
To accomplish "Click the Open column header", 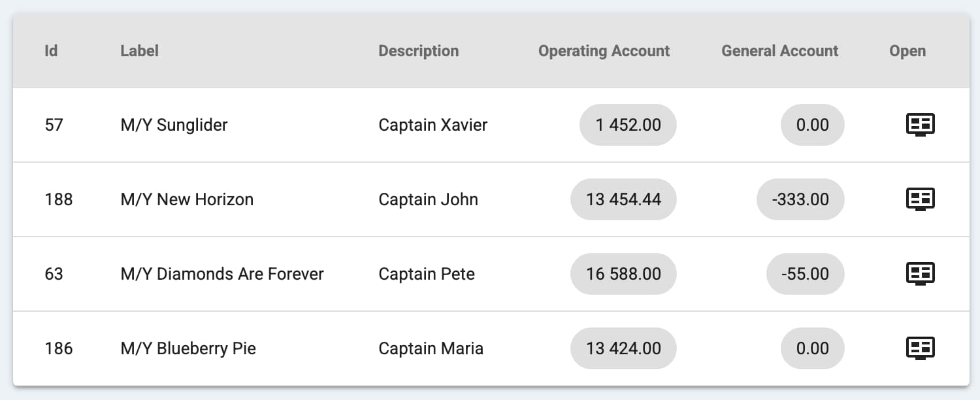I will (x=907, y=51).
